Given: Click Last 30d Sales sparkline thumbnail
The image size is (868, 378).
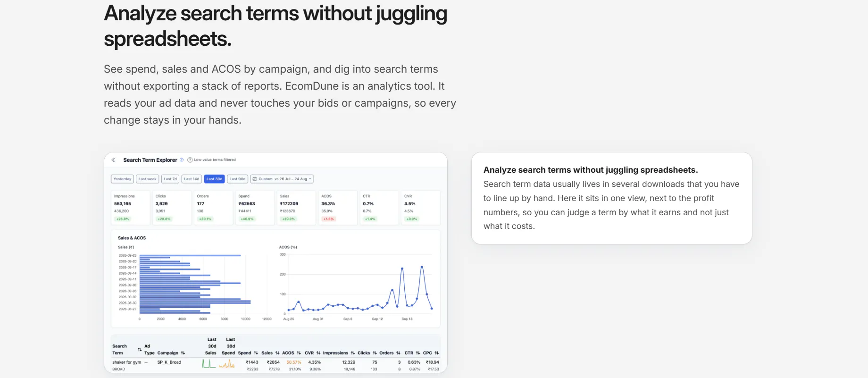Looking at the screenshot, I should pos(209,363).
